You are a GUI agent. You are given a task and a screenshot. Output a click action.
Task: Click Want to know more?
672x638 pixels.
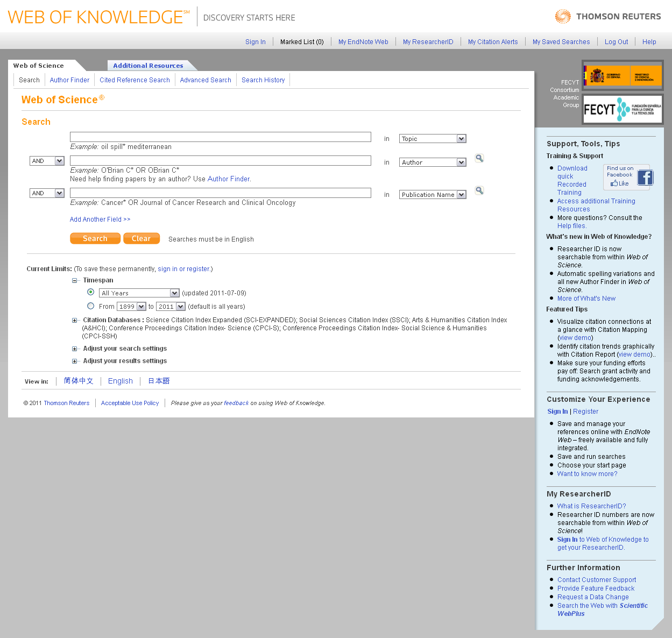point(587,474)
